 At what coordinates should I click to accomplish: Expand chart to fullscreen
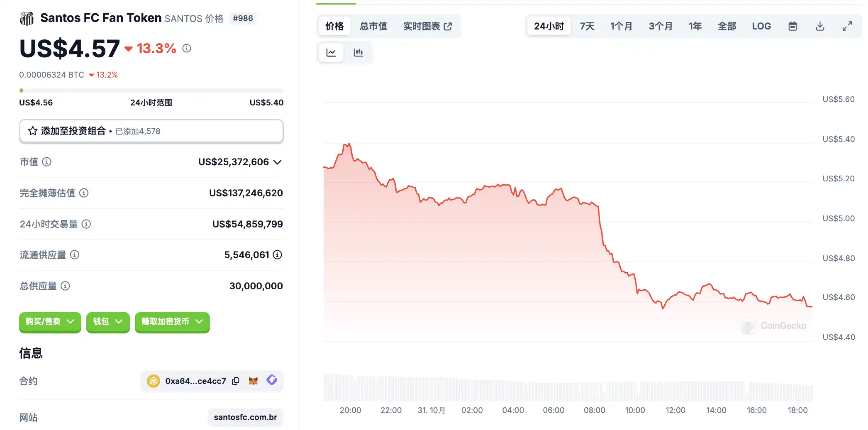pyautogui.click(x=847, y=27)
